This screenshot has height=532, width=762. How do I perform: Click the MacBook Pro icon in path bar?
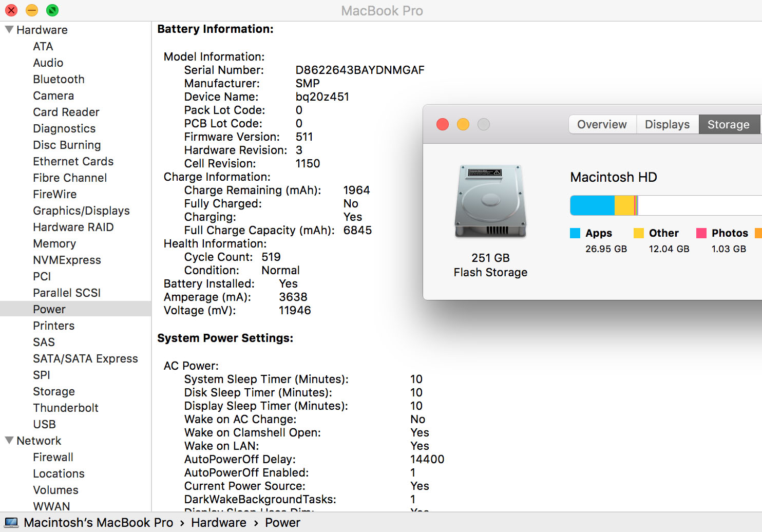pos(12,523)
